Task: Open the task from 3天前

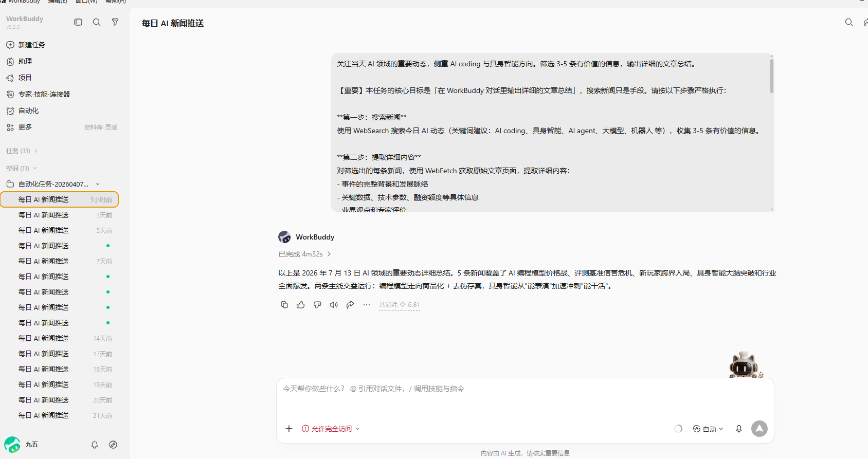Action: pos(60,215)
